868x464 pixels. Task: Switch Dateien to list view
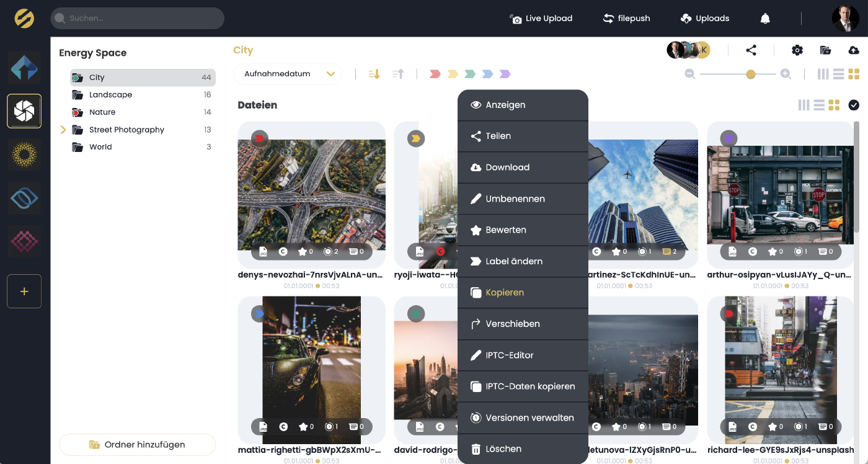pos(819,105)
